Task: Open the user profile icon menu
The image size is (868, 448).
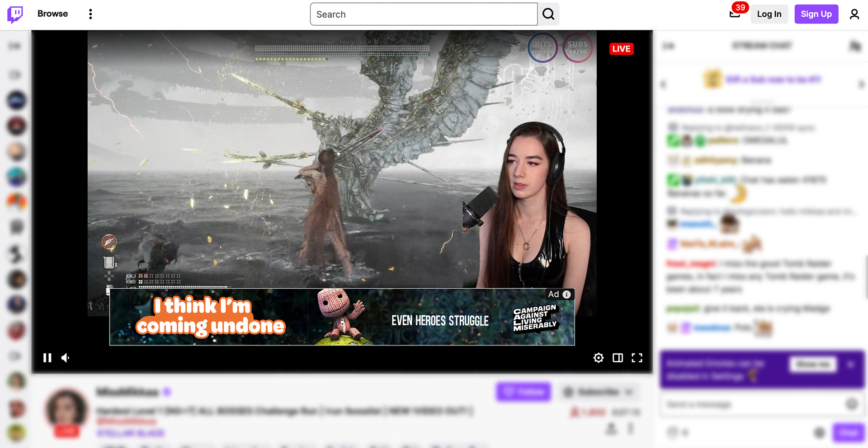Action: pyautogui.click(x=854, y=14)
